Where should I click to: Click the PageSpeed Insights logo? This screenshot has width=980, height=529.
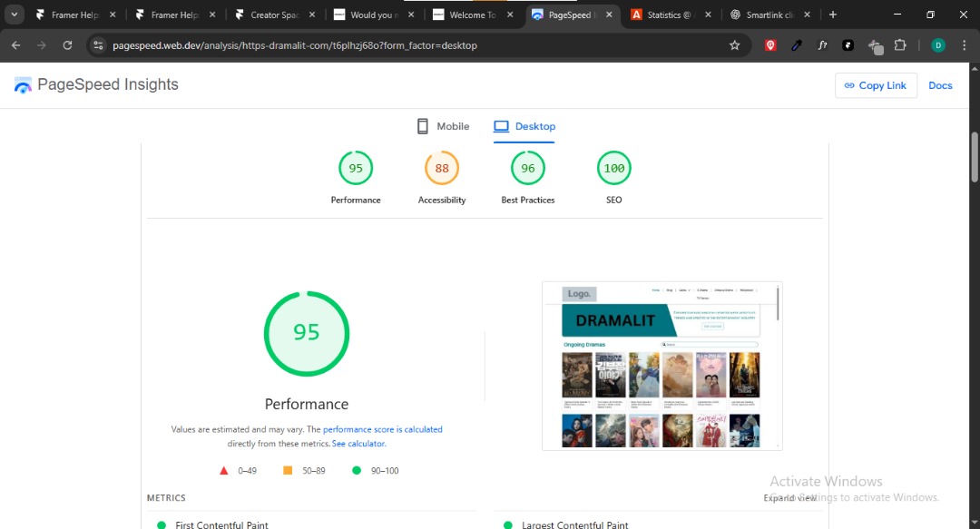[x=22, y=84]
